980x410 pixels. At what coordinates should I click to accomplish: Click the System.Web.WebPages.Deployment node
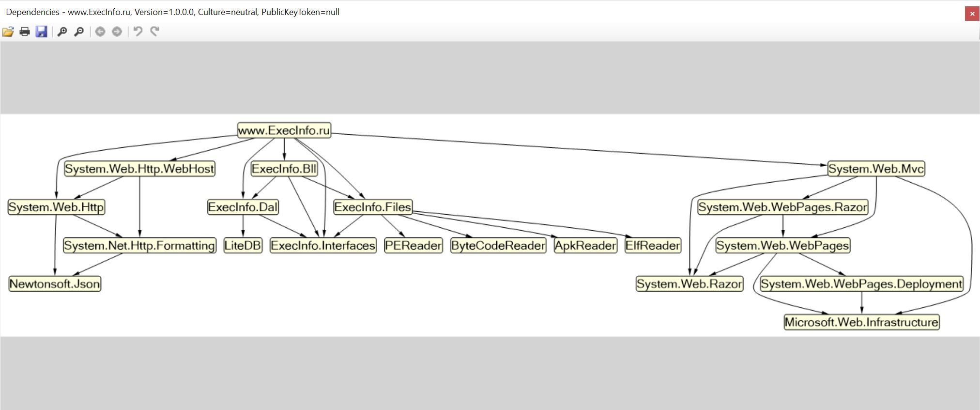861,284
